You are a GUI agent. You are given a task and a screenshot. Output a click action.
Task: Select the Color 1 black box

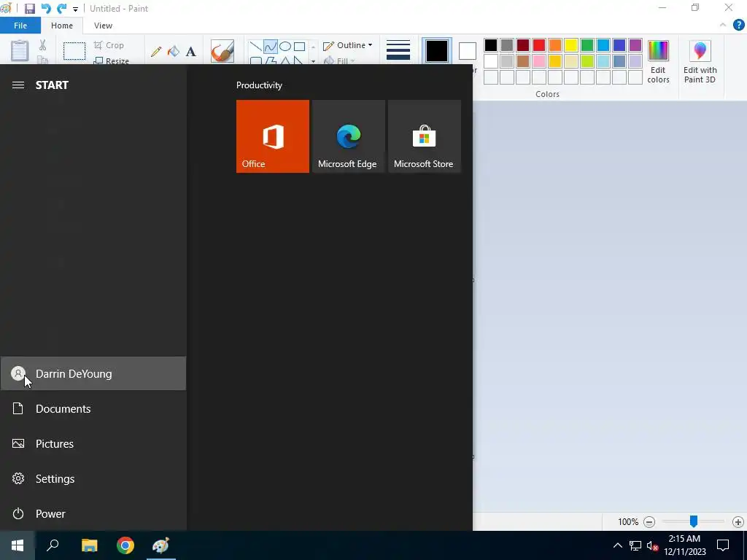coord(437,51)
